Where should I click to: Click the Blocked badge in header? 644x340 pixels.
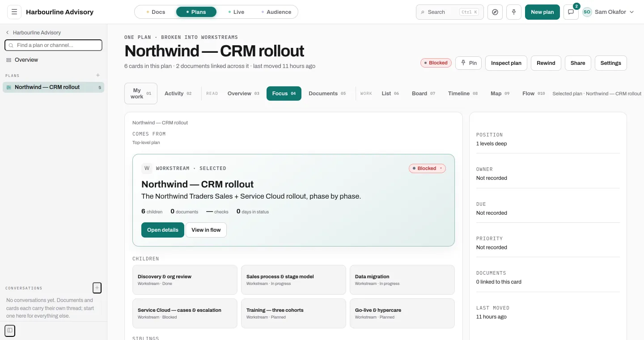pos(436,63)
